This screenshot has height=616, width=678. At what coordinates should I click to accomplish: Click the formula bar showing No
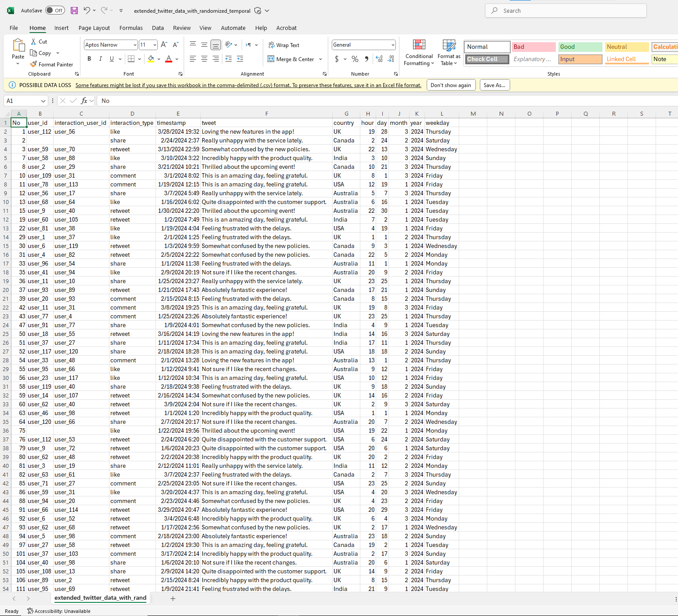coord(387,101)
